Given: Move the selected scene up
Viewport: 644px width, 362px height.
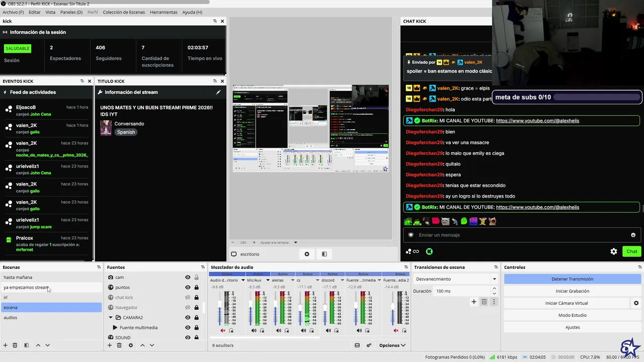Looking at the screenshot, I should (x=38, y=345).
